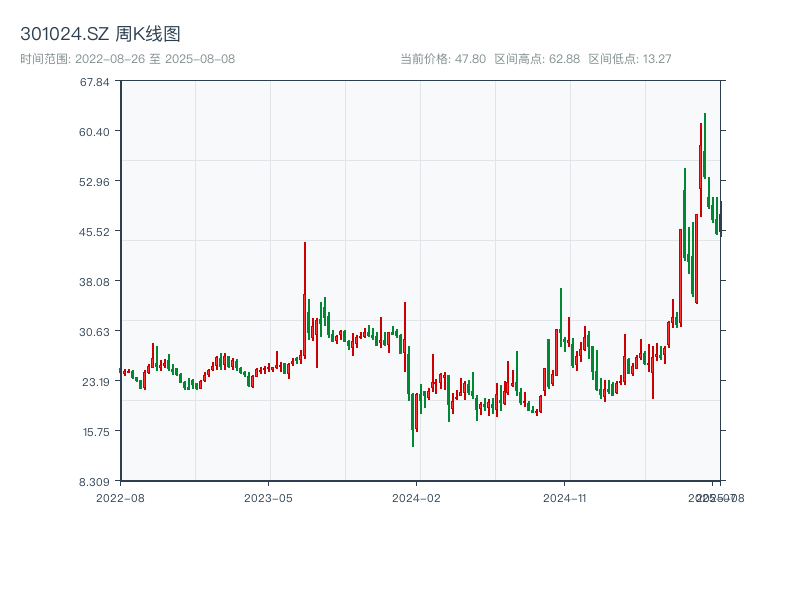The height and width of the screenshot is (600, 800).
Task: Click y-axis value 45.52
Action: coord(94,232)
